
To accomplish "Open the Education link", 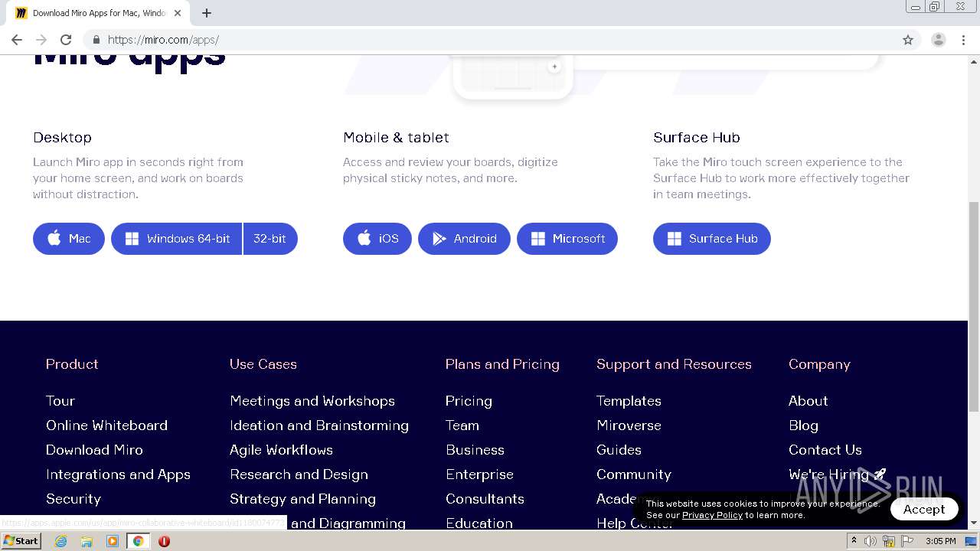I will coord(479,523).
